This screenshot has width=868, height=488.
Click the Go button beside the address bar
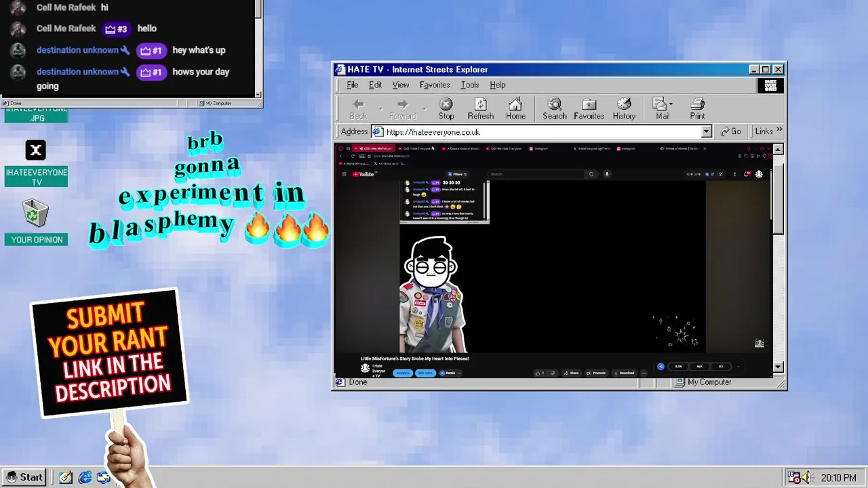pyautogui.click(x=730, y=131)
